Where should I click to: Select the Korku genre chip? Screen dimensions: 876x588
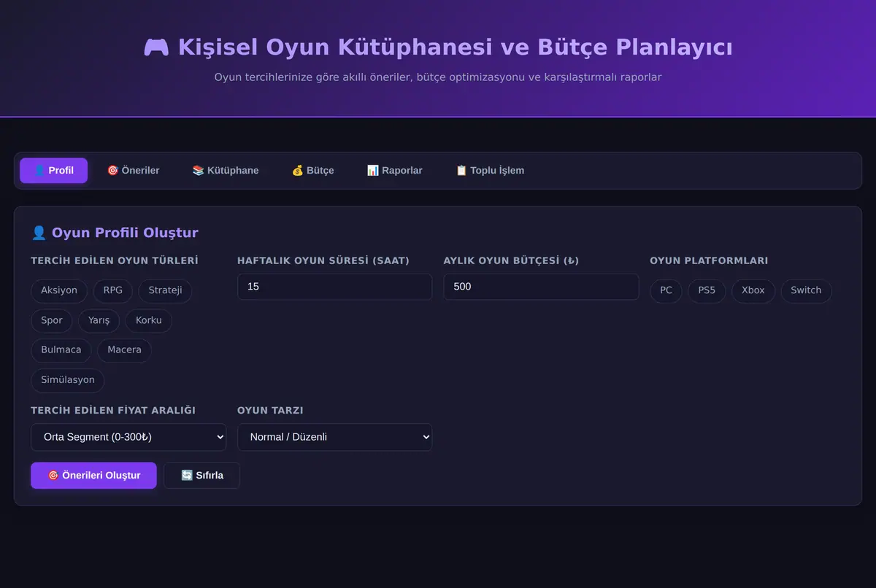click(x=149, y=320)
